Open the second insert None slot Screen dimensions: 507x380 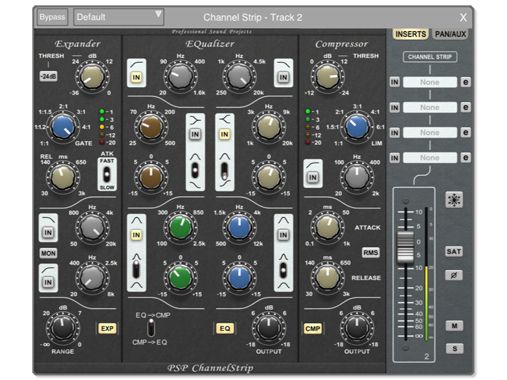[430, 107]
